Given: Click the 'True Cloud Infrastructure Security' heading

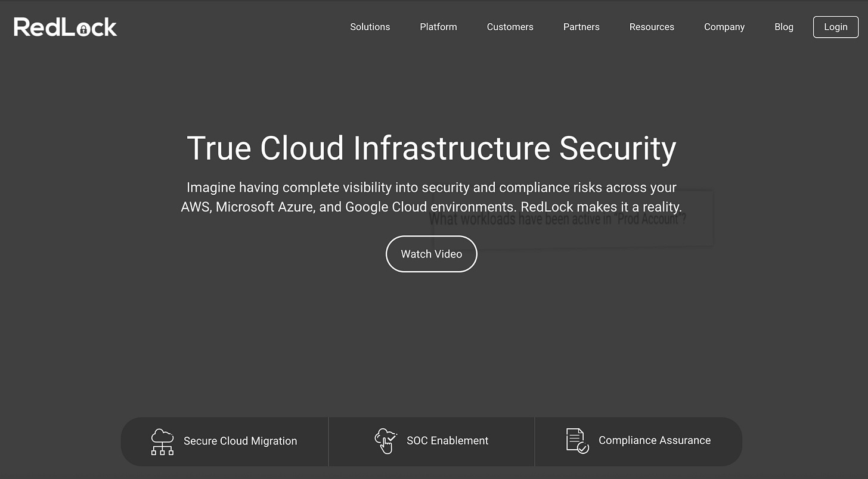Looking at the screenshot, I should click(432, 148).
